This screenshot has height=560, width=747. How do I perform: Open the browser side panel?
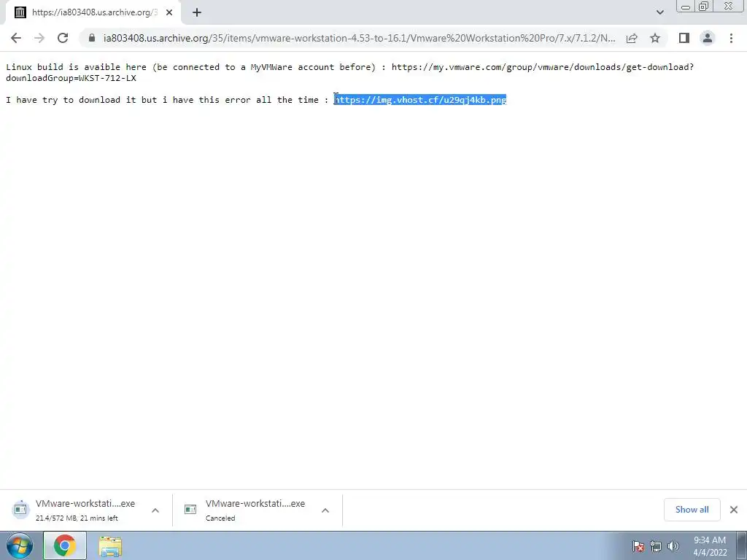point(684,38)
